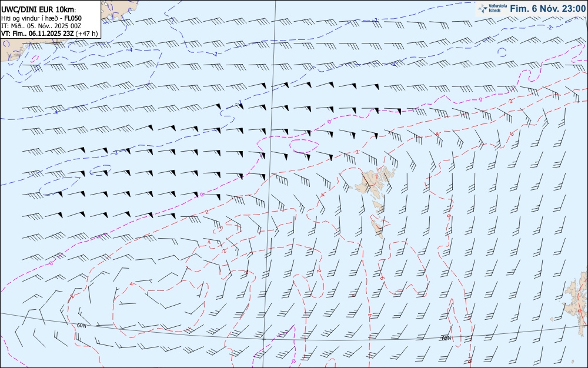Image resolution: width=588 pixels, height=368 pixels.
Task: Click the 'VT: Fim.. 06.11.2025 23Z (+47 h)' line
Action: pos(49,34)
